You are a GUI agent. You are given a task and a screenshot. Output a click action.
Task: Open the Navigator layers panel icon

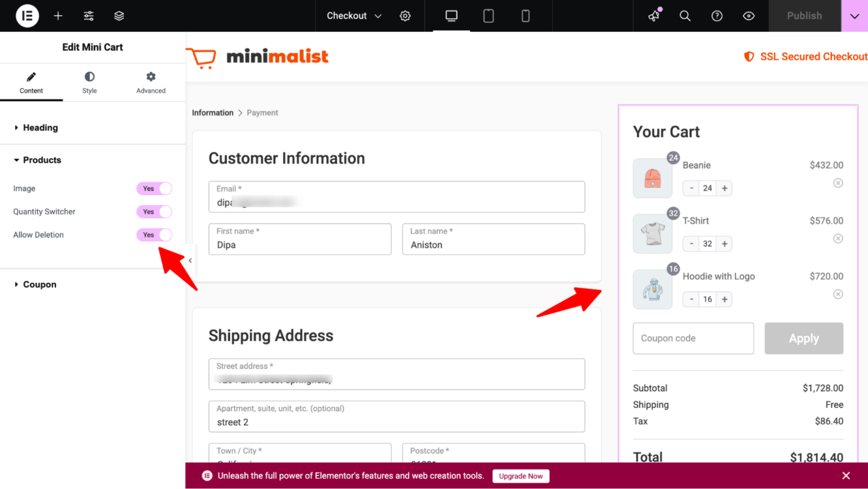119,16
